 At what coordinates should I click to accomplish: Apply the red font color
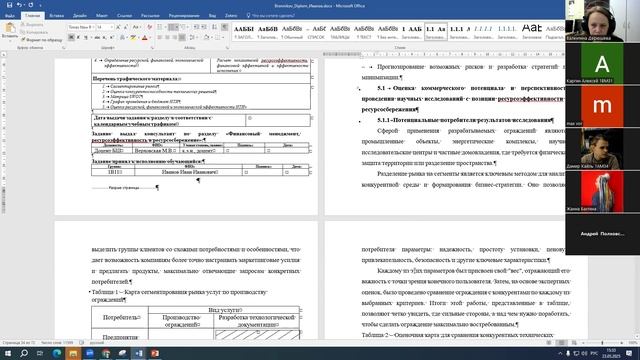[x=144, y=38]
